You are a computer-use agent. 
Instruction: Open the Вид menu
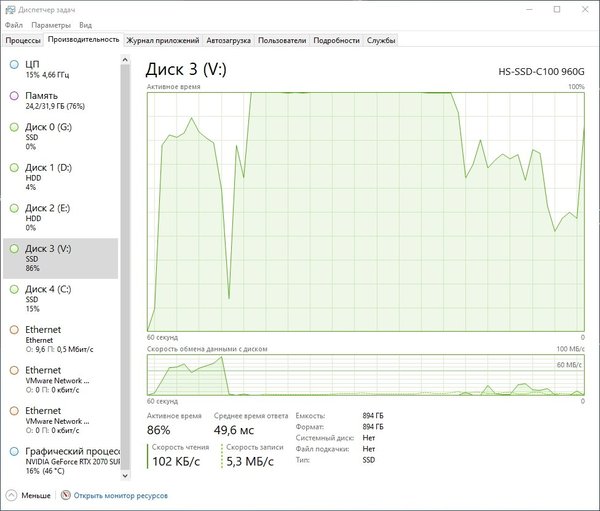(85, 25)
